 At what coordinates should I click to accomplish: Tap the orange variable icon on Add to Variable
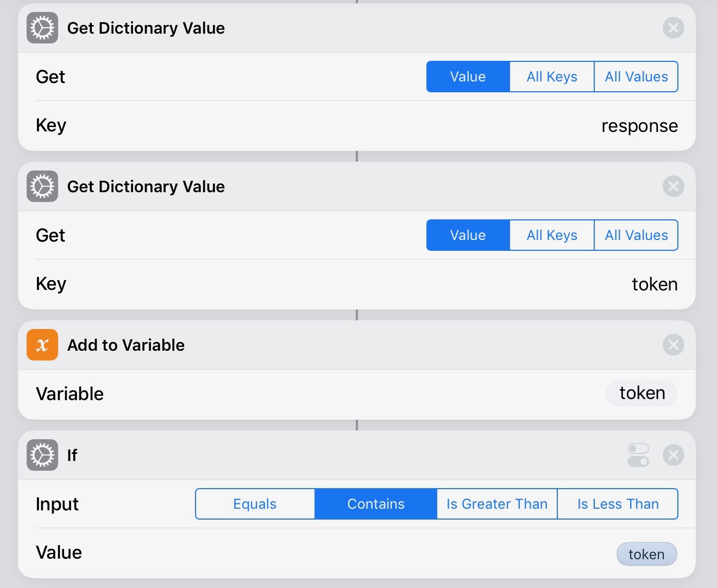click(x=42, y=345)
